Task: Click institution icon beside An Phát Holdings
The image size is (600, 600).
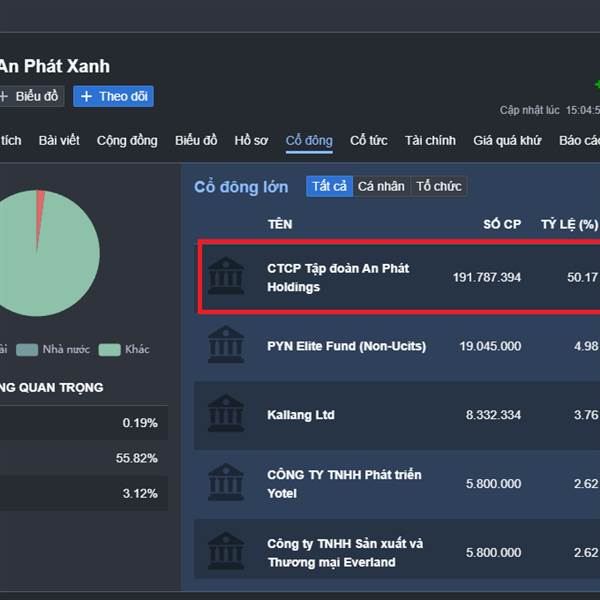Action: 226,276
